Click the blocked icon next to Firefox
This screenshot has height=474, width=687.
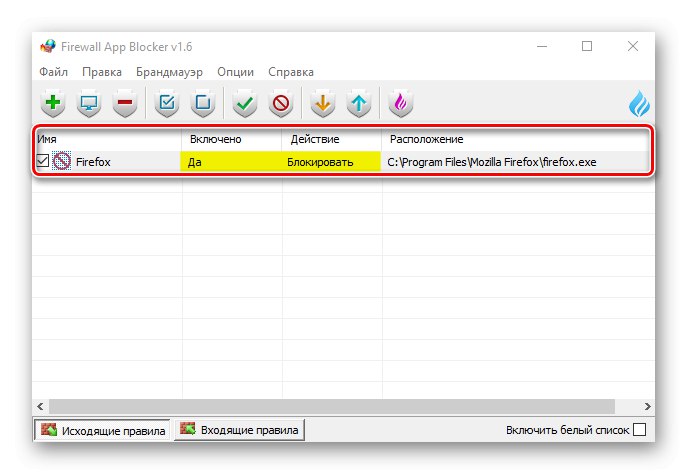[x=62, y=161]
